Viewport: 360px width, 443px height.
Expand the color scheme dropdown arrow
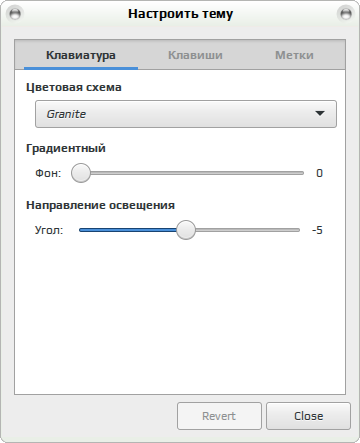(x=320, y=114)
